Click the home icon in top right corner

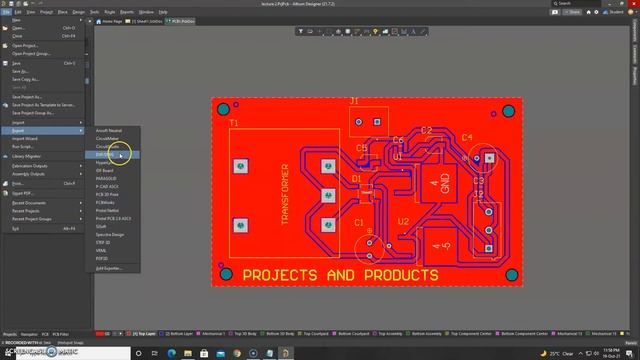coord(589,12)
